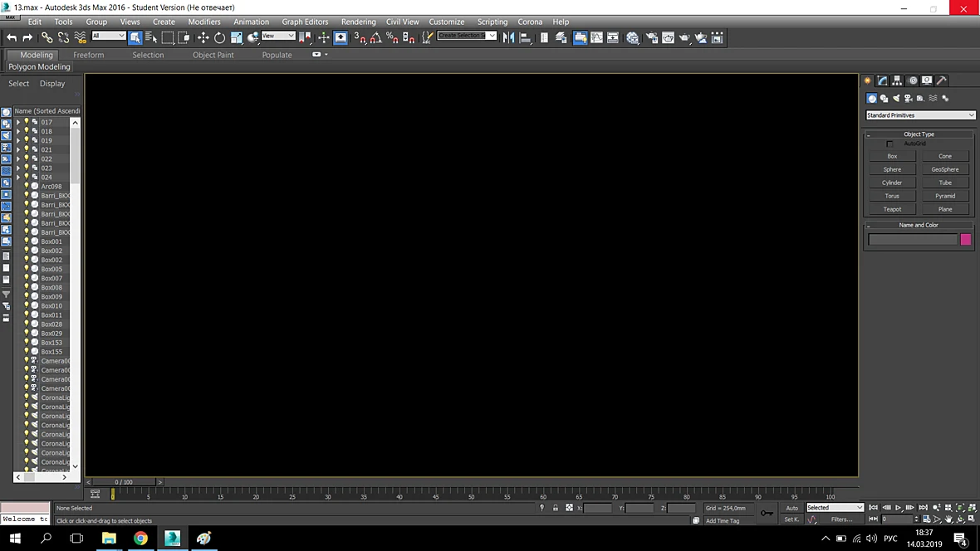Screen dimensions: 980x551
Task: Collapse the Object Type rollout
Action: click(x=919, y=134)
